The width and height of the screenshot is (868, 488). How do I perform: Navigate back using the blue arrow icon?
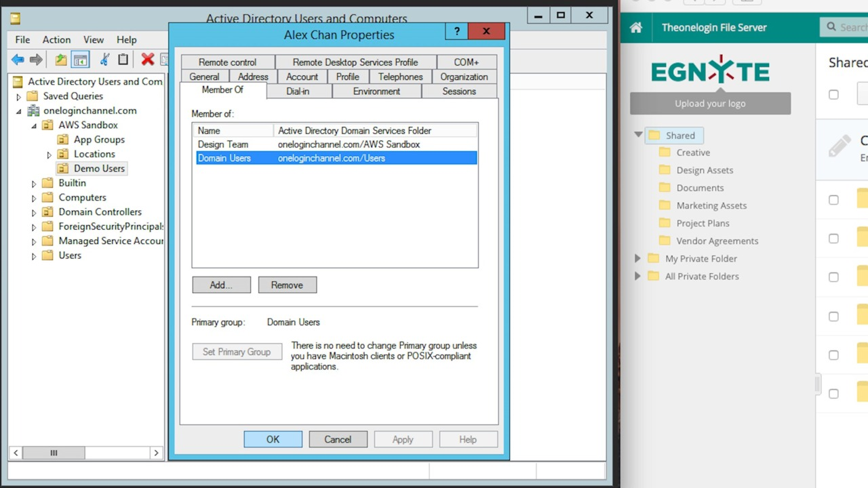point(18,60)
